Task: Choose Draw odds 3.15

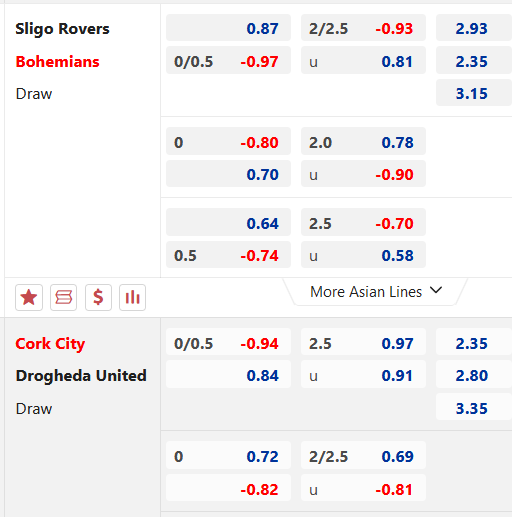Action: 474,93
